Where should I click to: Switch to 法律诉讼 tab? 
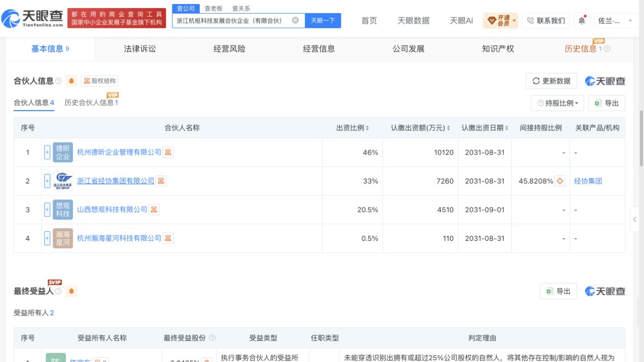(140, 49)
